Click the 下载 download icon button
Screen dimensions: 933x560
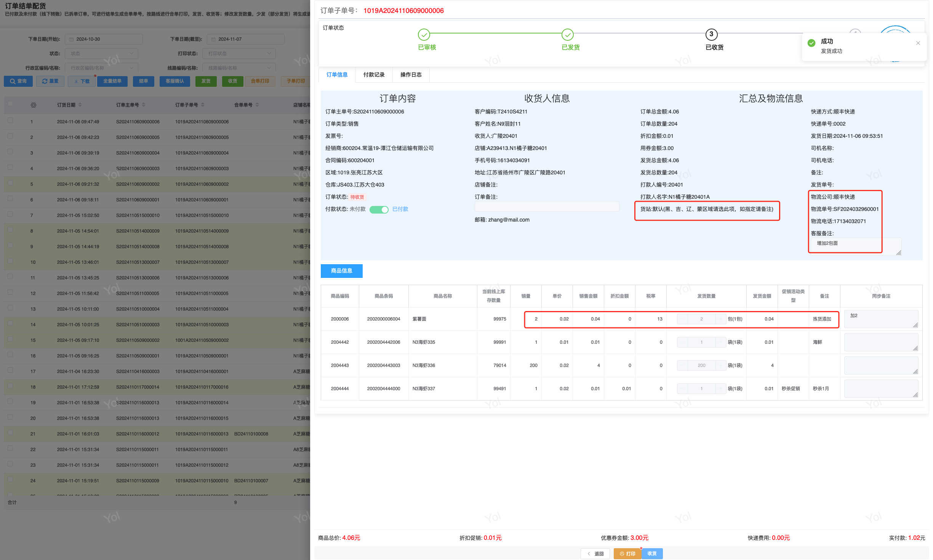click(82, 81)
